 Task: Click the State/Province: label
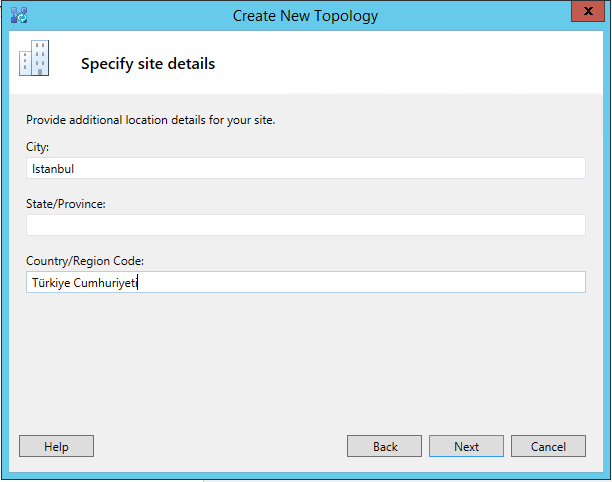click(x=66, y=204)
